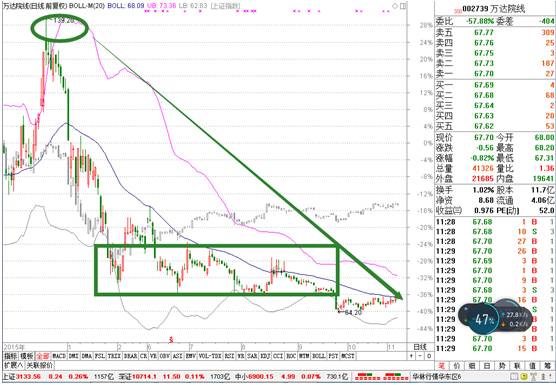Image resolution: width=556 pixels, height=385 pixels.
Task: Choose the ROC indicator tab
Action: 291,356
